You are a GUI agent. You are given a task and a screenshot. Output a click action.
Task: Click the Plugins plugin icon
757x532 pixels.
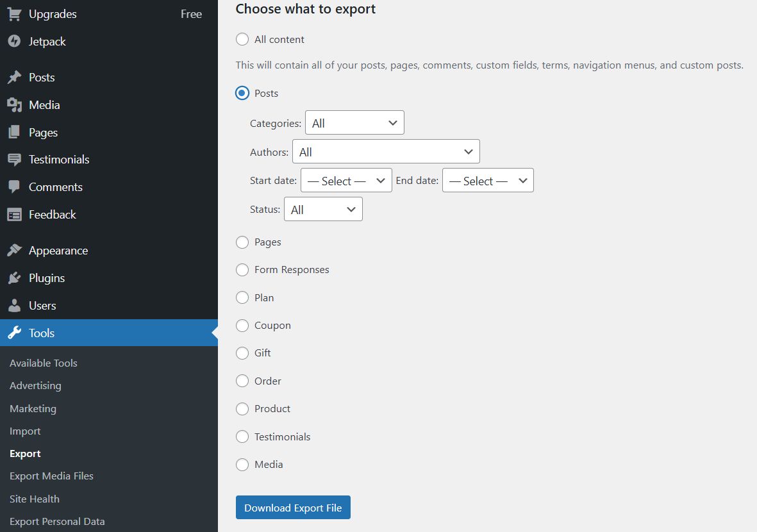[14, 278]
